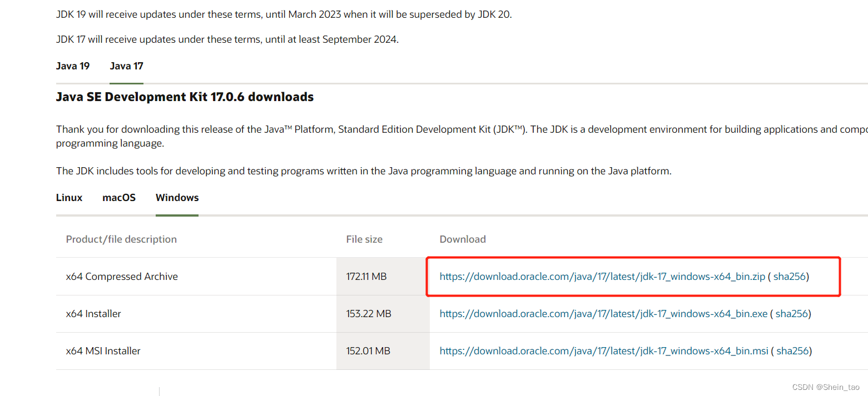Select the x64 Compressed Archive row label
This screenshot has width=868, height=396.
122,276
